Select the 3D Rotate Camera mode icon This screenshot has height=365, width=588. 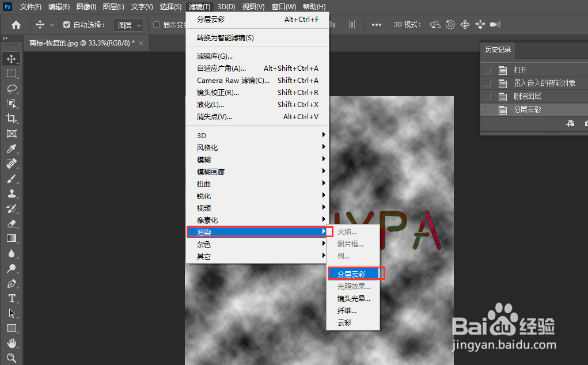[435, 24]
